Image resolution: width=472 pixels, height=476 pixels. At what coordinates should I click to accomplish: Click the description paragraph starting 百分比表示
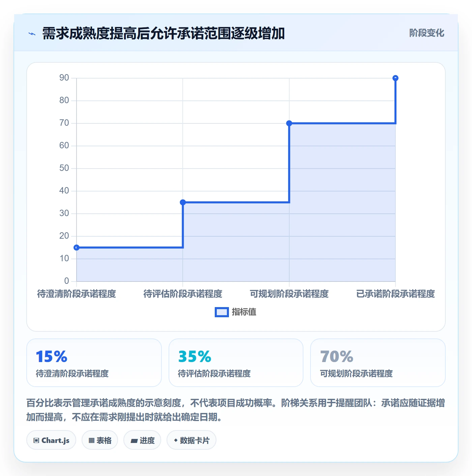(x=236, y=410)
